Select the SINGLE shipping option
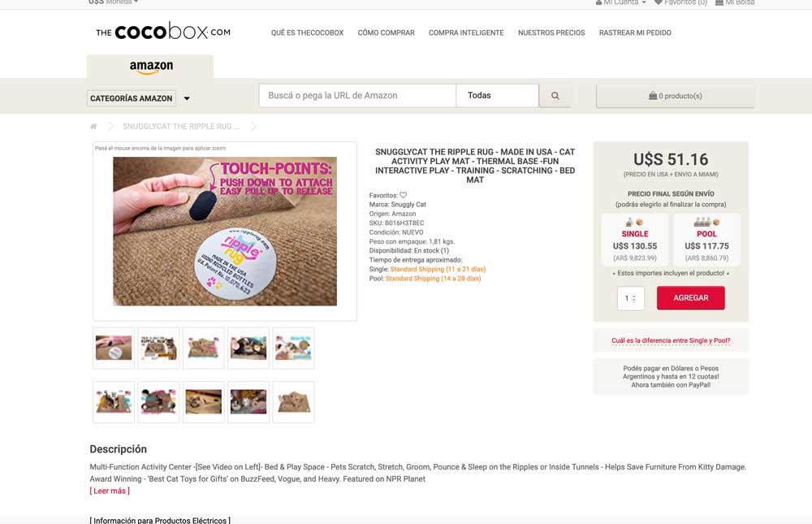Screen dimensions: 812x524 point(635,240)
